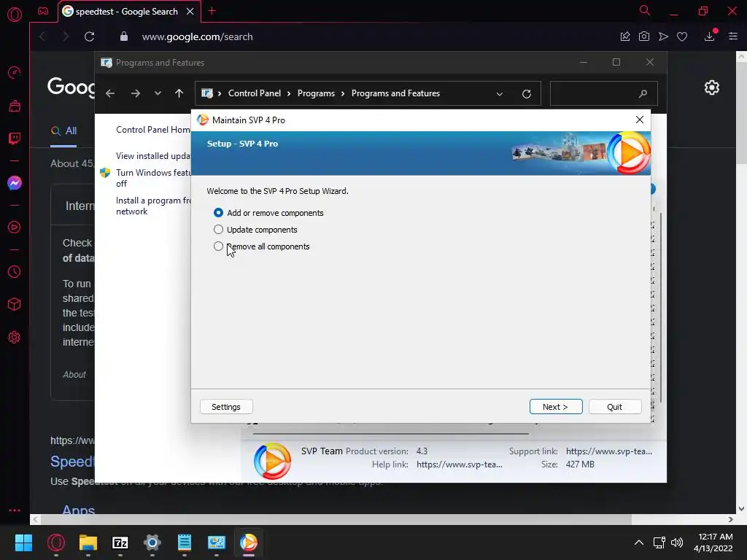This screenshot has height=560, width=747.
Task: Open volume control in system tray
Action: pyautogui.click(x=676, y=542)
